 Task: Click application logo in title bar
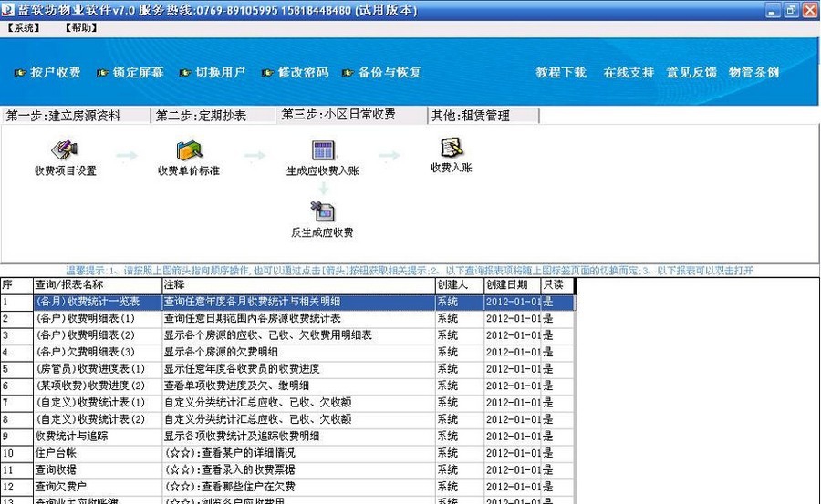[7, 9]
